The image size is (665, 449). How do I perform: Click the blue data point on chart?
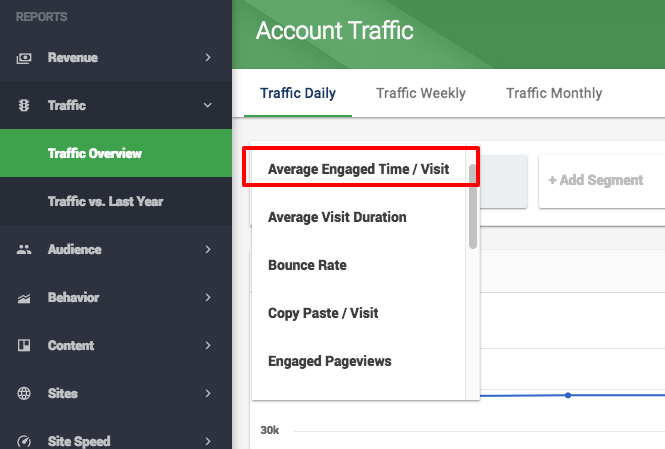click(568, 395)
